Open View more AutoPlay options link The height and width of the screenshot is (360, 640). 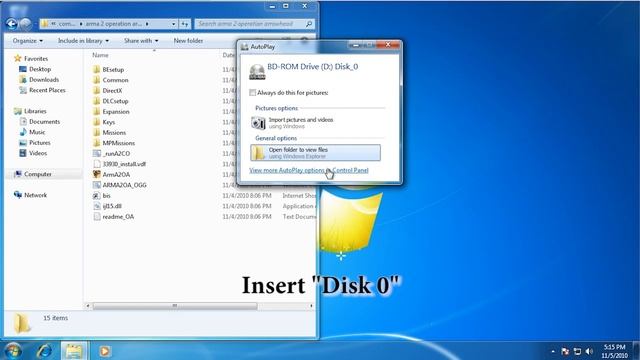pyautogui.click(x=309, y=170)
